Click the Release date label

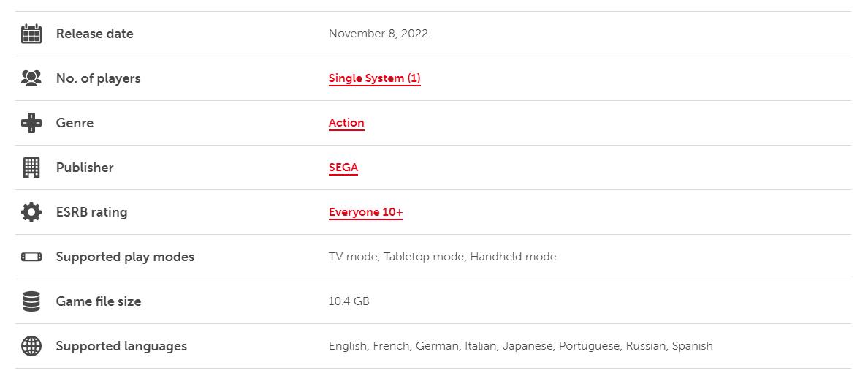[x=94, y=34]
